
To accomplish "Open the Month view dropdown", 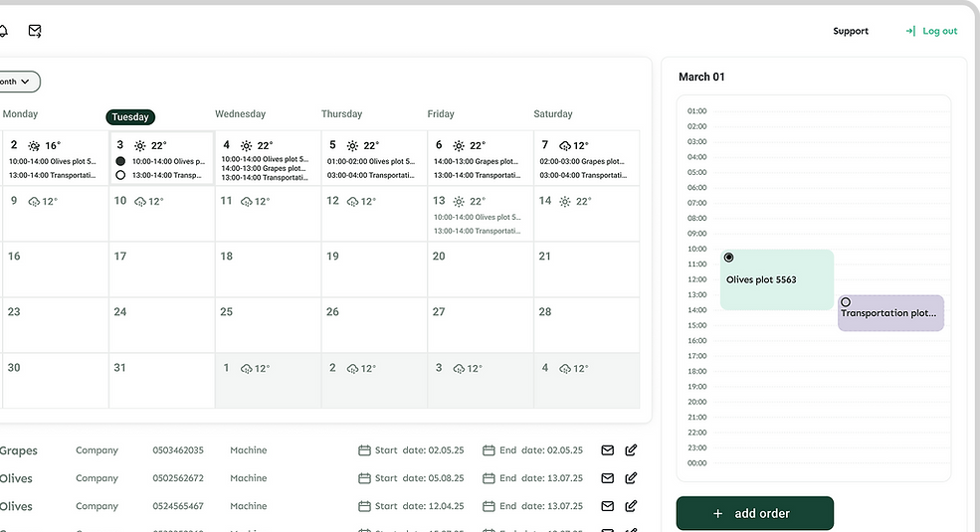I will [18, 82].
